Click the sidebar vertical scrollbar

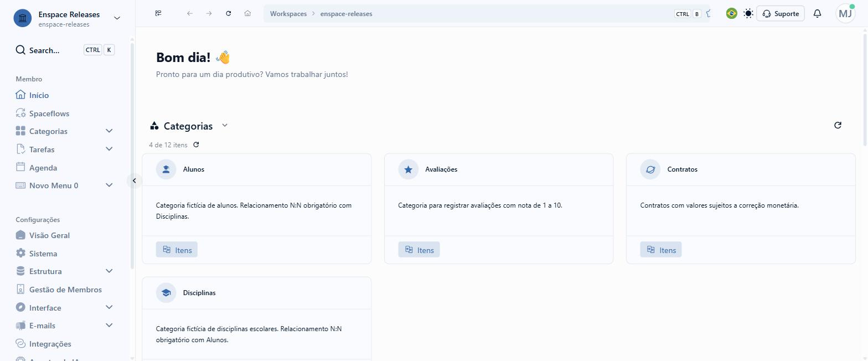pyautogui.click(x=132, y=155)
